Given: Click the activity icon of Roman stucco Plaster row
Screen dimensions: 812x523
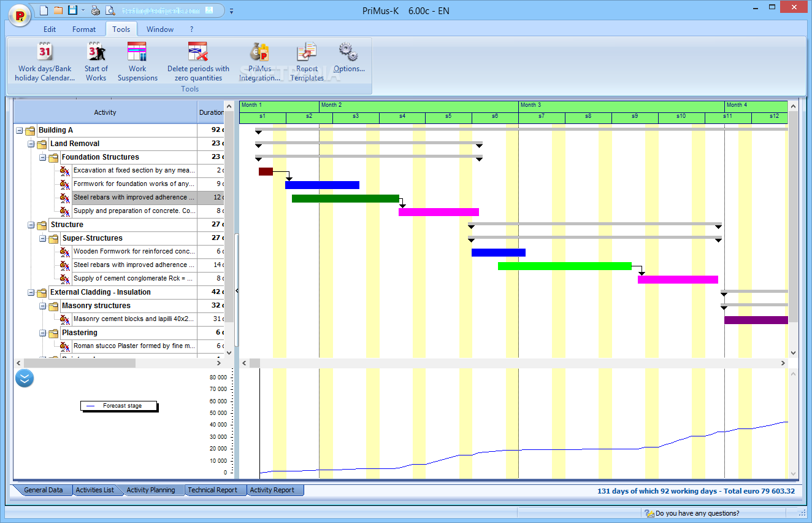Looking at the screenshot, I should click(65, 346).
